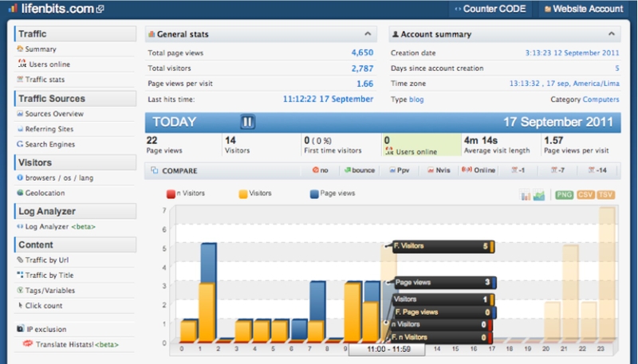
Task: Open the Geolocation globe icon
Action: coord(20,193)
